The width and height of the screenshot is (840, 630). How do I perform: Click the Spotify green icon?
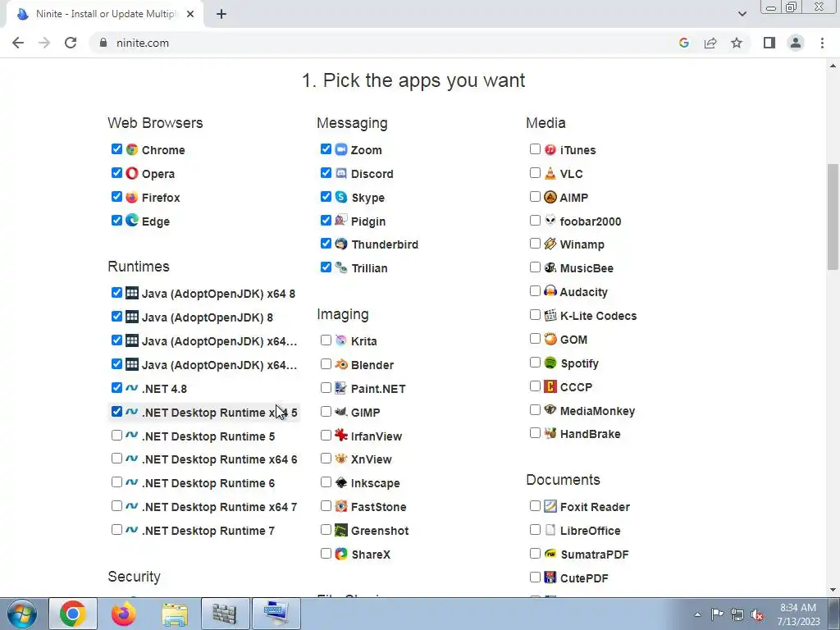pos(550,363)
